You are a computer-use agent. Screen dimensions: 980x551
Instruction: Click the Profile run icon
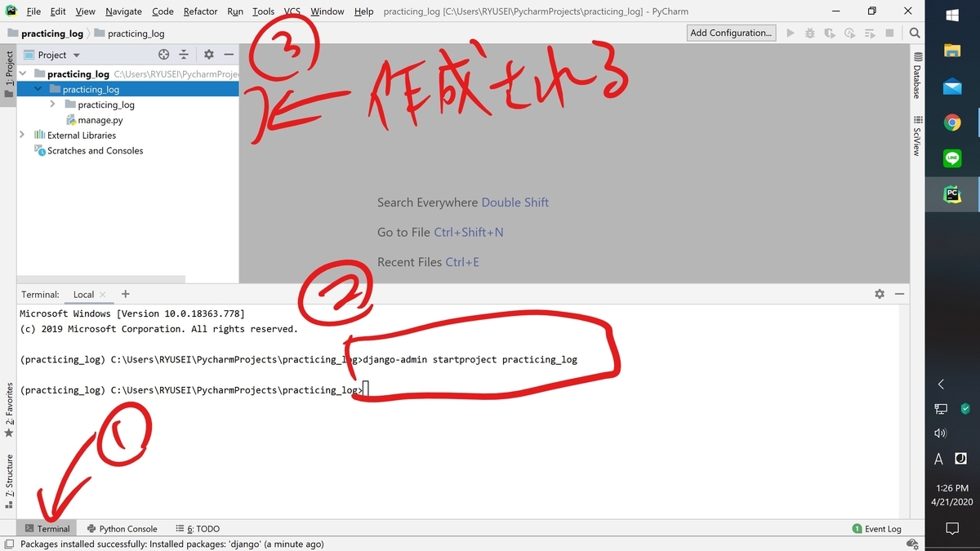coord(850,33)
